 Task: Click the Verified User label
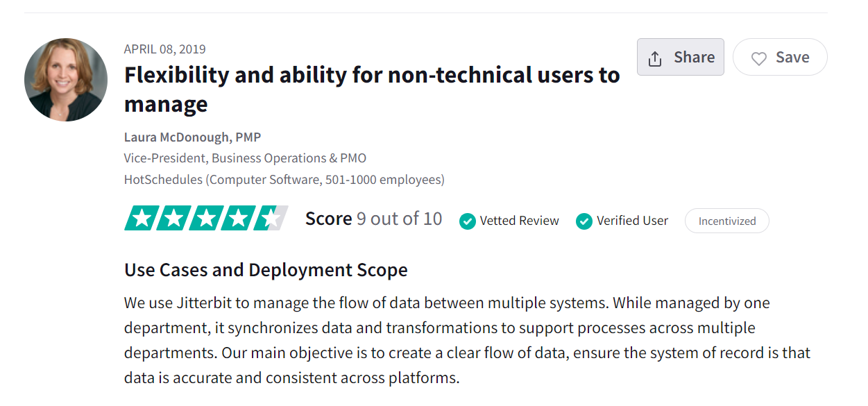coord(633,221)
